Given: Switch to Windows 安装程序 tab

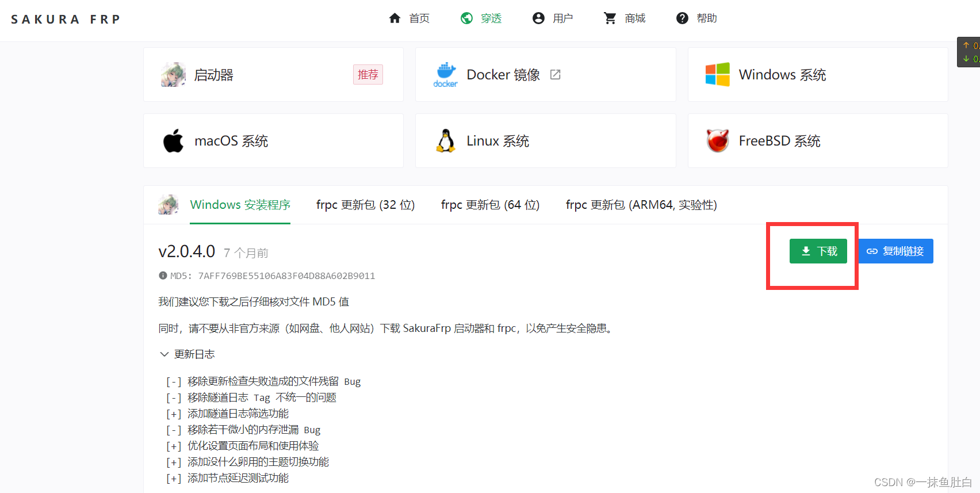Looking at the screenshot, I should [x=240, y=205].
